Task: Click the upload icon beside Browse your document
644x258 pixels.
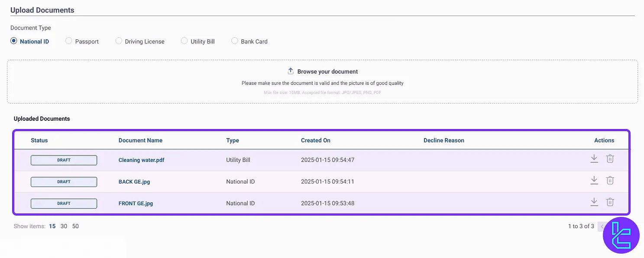Action: [x=291, y=71]
